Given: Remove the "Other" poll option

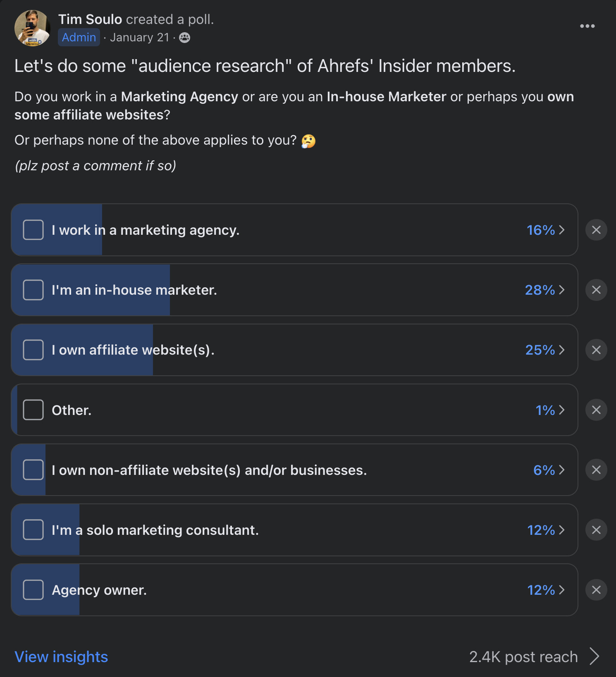Looking at the screenshot, I should 596,410.
